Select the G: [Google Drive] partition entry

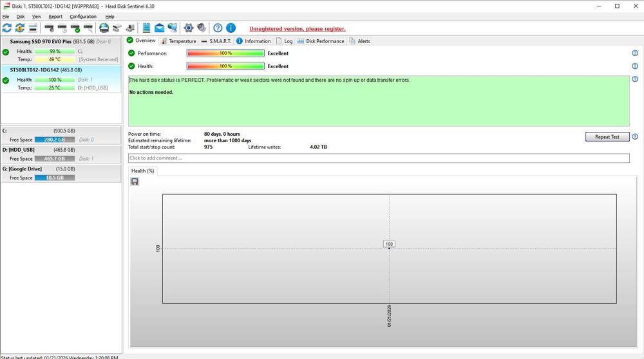[x=61, y=173]
